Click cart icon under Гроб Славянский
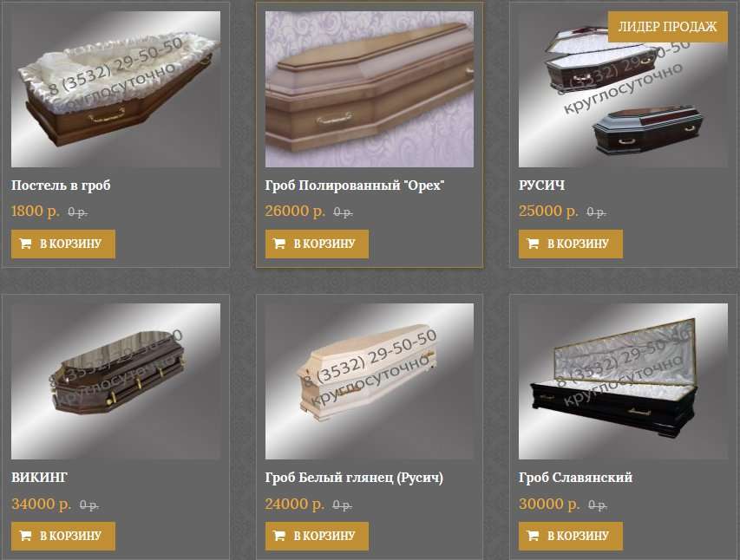 pyautogui.click(x=533, y=536)
